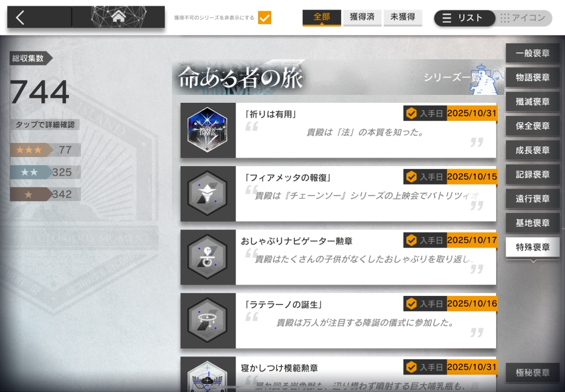Tap the 「フィアメッタの報復」 medal icon
This screenshot has width=565, height=392.
tap(207, 193)
